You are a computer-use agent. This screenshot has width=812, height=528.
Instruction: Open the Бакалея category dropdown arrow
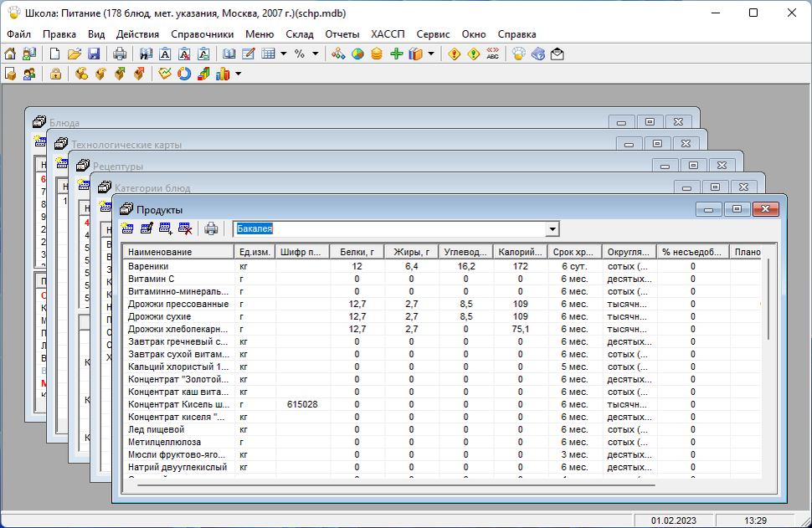coord(552,228)
